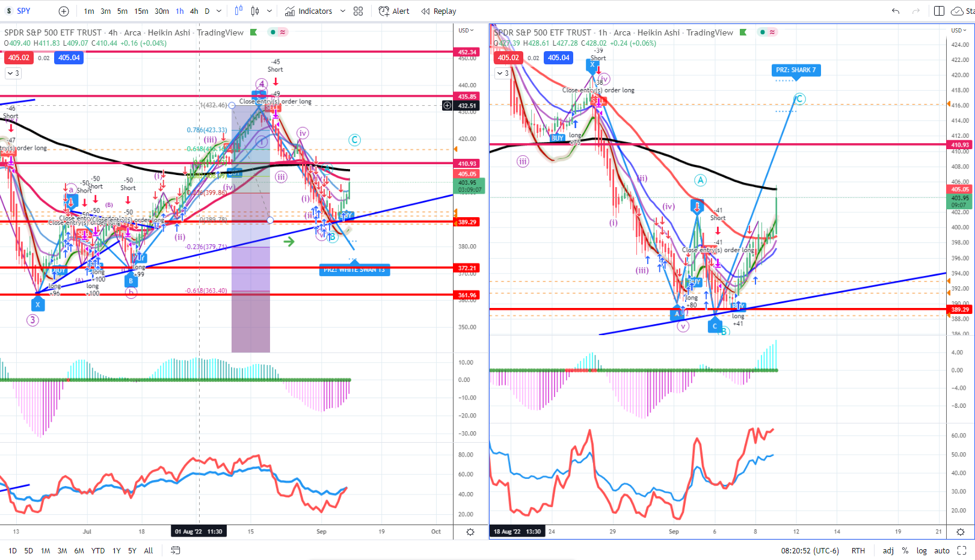Collapse left chart indicator legend (3)
975x560 pixels.
click(13, 73)
